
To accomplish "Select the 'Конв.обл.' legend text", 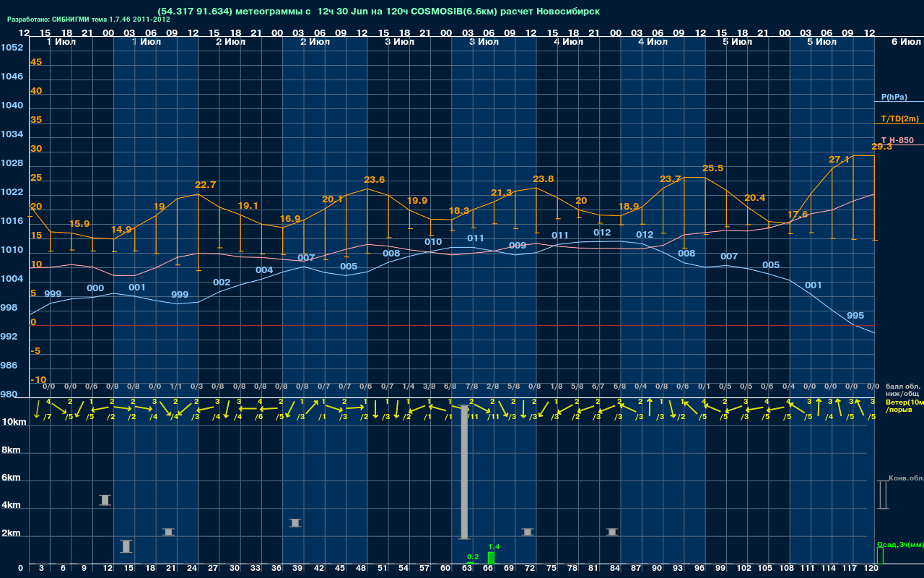I will (x=906, y=478).
